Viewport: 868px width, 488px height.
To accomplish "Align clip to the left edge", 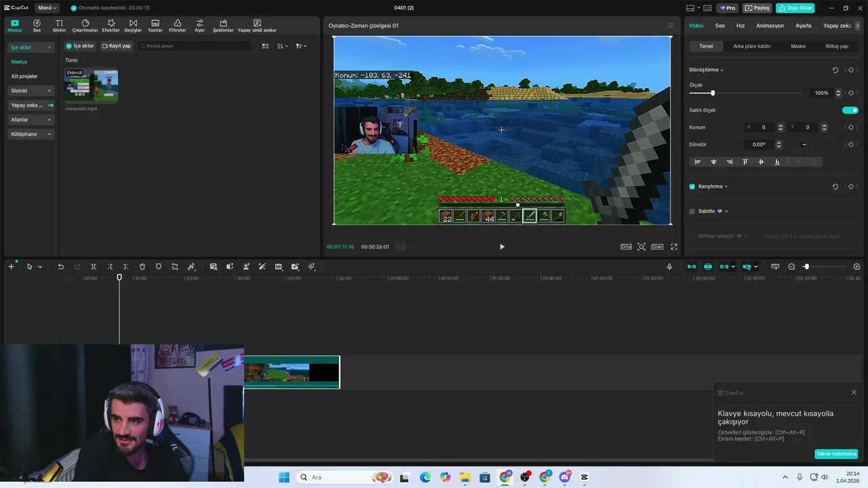I will (x=698, y=162).
